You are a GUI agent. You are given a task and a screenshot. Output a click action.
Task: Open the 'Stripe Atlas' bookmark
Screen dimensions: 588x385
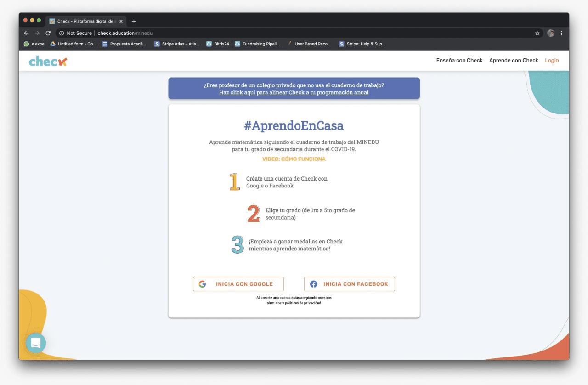pyautogui.click(x=177, y=44)
